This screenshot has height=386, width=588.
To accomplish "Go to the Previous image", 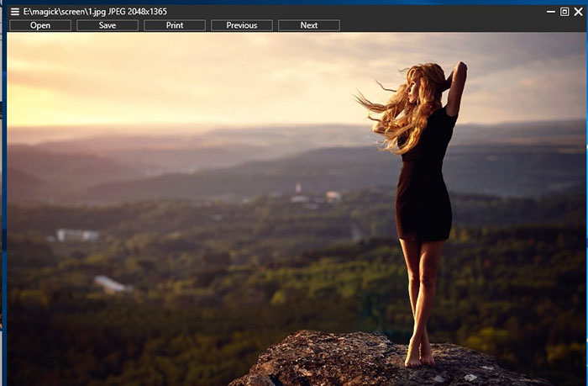I will click(x=242, y=25).
